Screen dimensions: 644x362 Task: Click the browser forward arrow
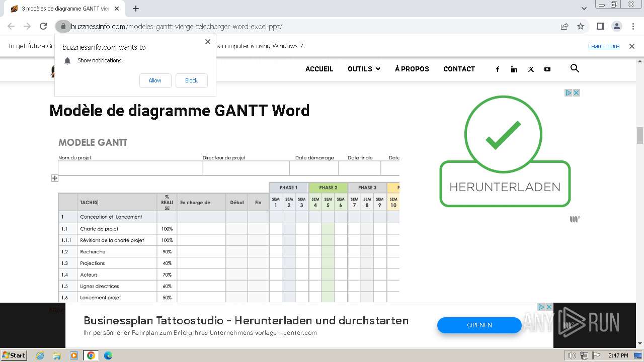27,26
